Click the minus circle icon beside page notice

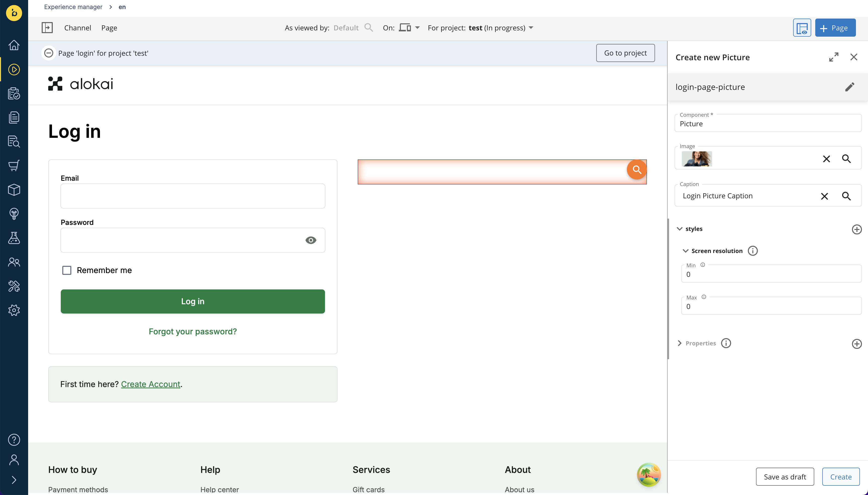coord(49,53)
